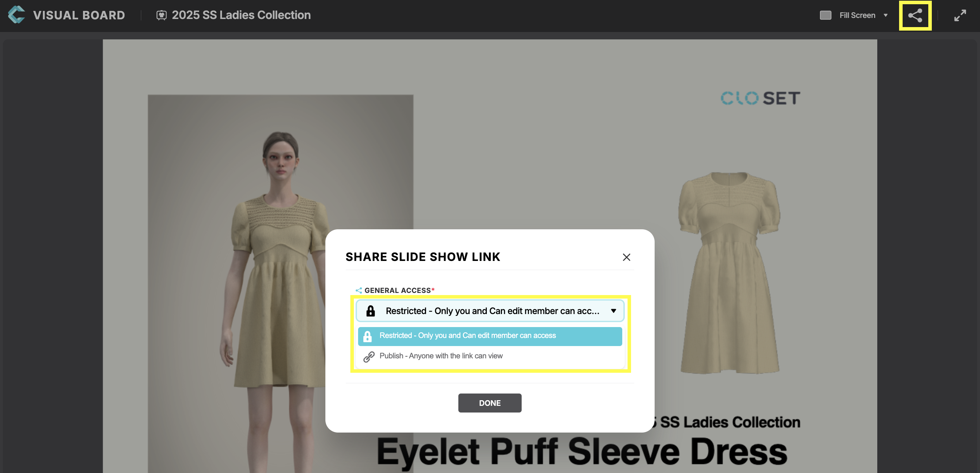
Task: Click the CLO Visual Board logo icon
Action: click(17, 15)
